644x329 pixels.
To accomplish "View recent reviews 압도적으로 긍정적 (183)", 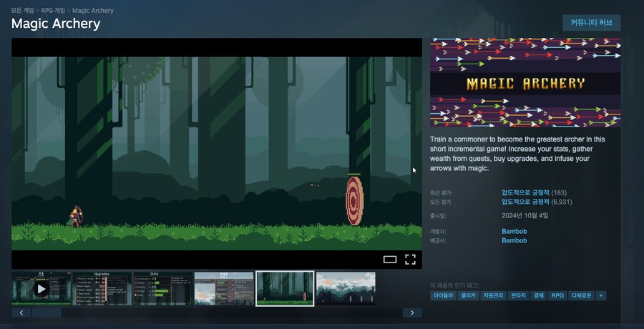I will pos(525,193).
